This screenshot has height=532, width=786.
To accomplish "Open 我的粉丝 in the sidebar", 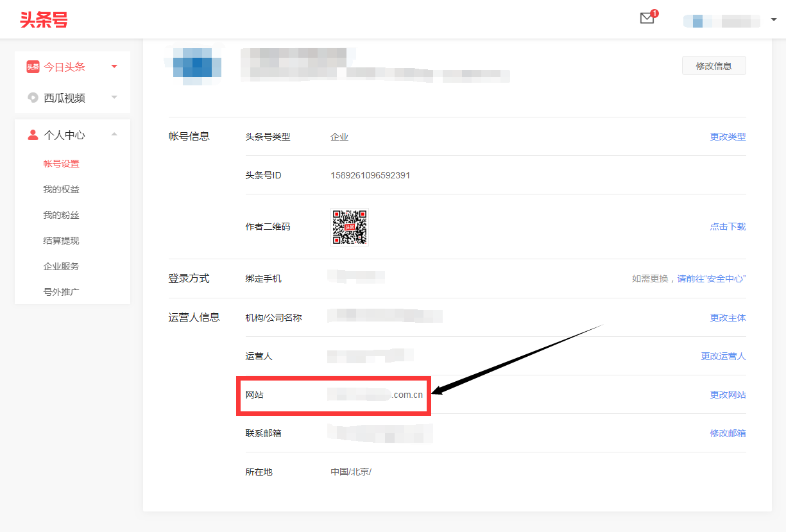I will coord(62,215).
